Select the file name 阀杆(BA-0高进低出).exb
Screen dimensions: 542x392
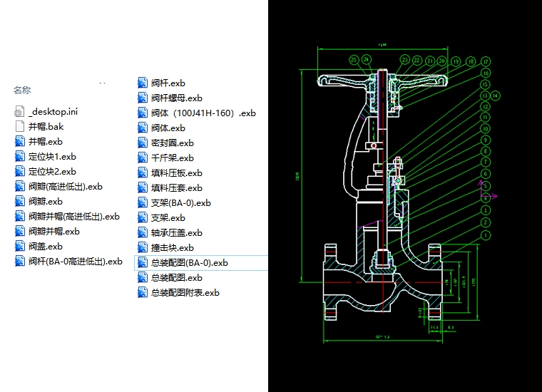pos(75,261)
